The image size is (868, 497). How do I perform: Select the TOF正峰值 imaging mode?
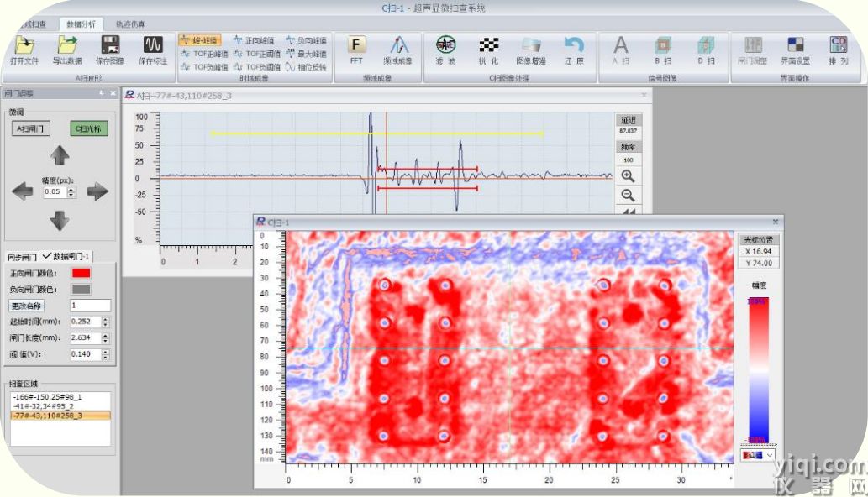pyautogui.click(x=204, y=54)
